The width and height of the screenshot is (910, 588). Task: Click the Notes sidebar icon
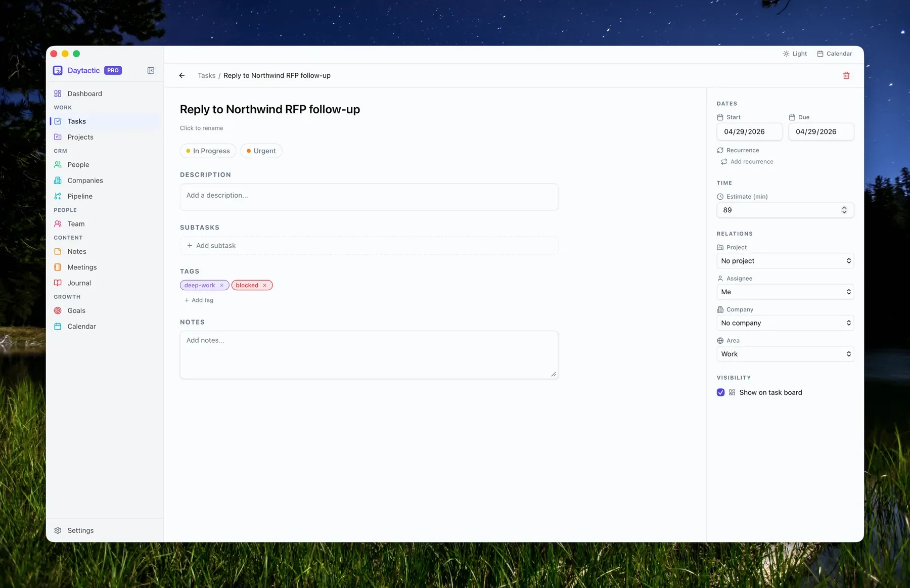58,251
